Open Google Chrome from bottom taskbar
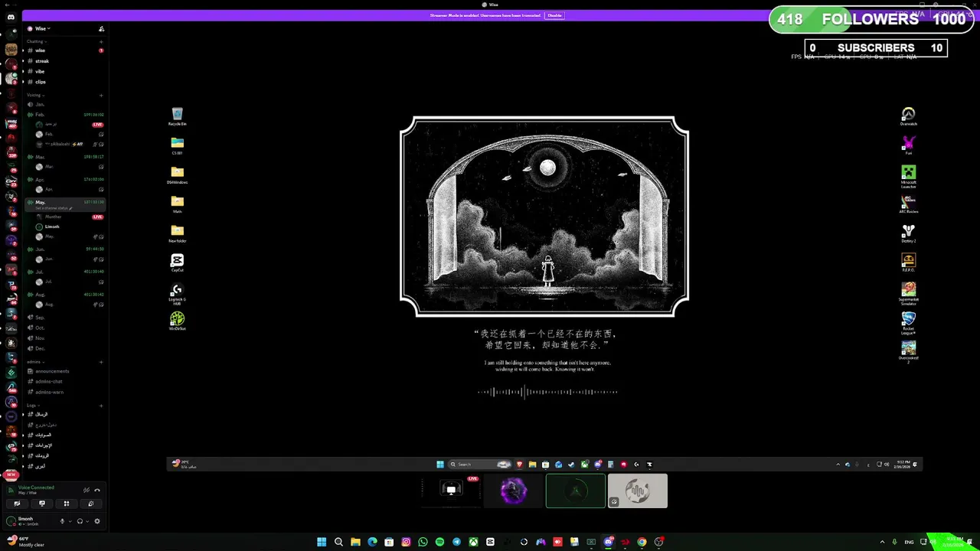The image size is (980, 551). [x=642, y=542]
